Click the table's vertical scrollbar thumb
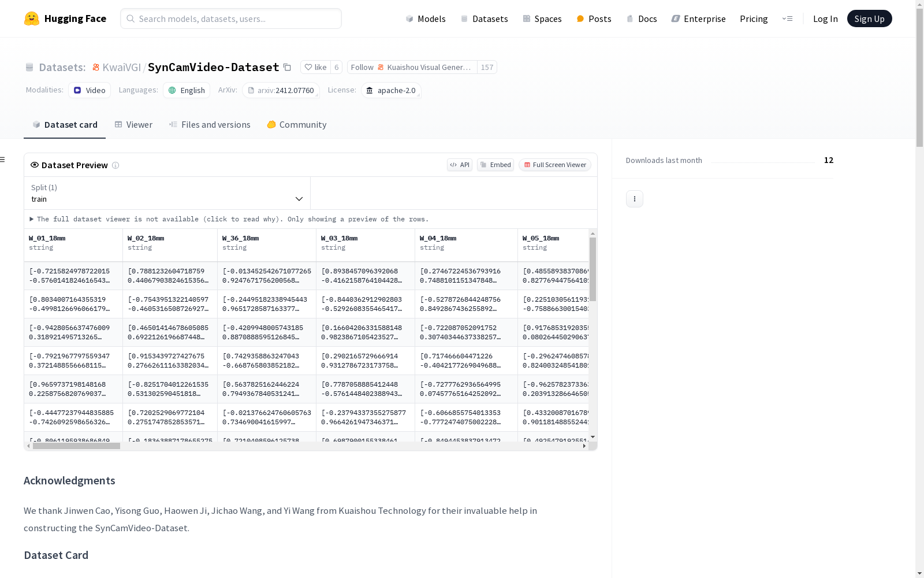Image resolution: width=924 pixels, height=578 pixels. tap(593, 269)
